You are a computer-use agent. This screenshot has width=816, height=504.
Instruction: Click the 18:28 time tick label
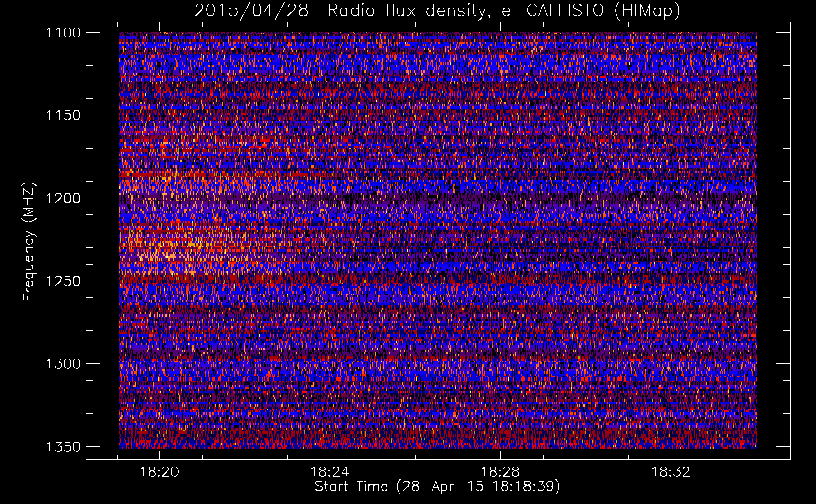(500, 472)
